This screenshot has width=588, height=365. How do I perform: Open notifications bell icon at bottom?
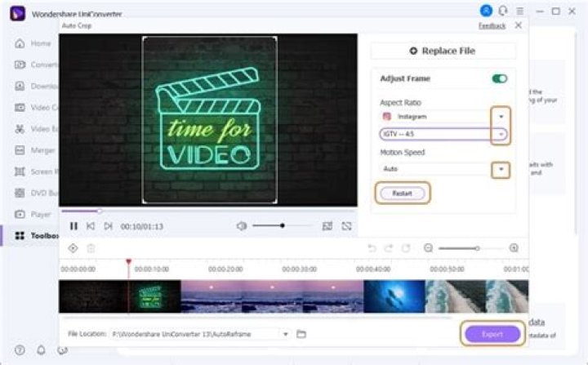point(41,350)
